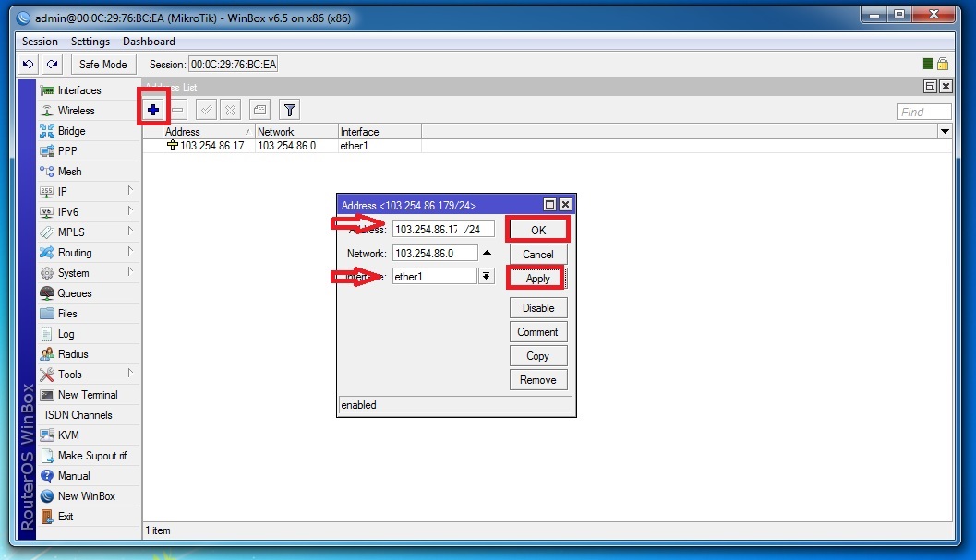Close the Address List panel
The image size is (976, 560).
click(x=946, y=87)
